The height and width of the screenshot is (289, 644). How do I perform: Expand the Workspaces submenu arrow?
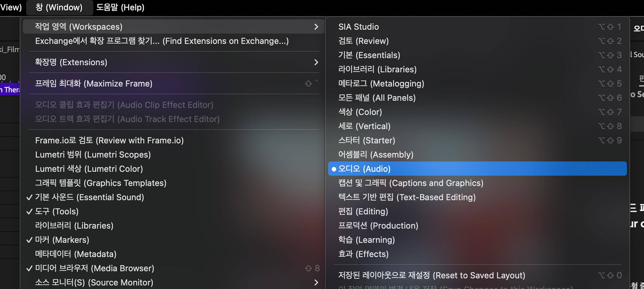316,27
